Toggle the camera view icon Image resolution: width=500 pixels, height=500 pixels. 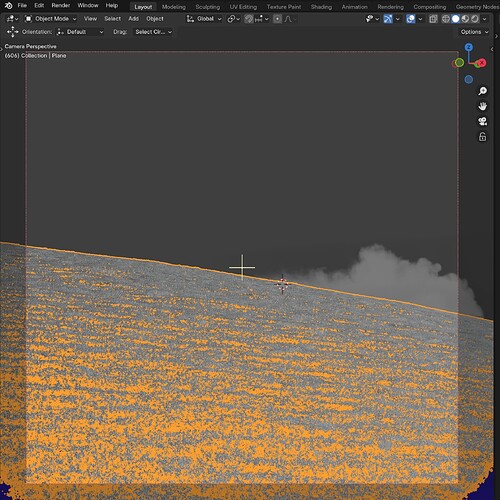[x=482, y=121]
